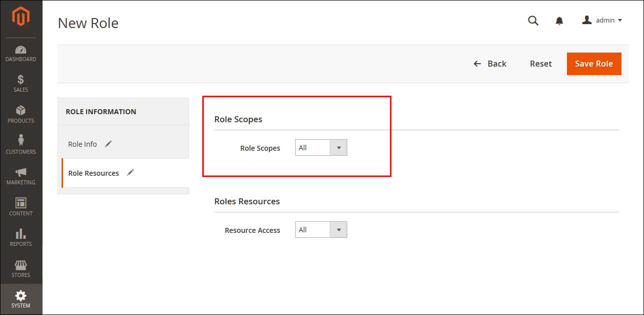
Task: Select the Sales sidebar icon
Action: 21,83
